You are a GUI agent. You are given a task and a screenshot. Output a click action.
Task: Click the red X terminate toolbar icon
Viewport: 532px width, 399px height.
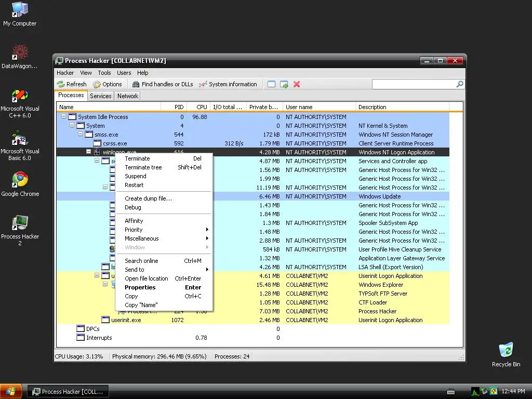pos(297,84)
